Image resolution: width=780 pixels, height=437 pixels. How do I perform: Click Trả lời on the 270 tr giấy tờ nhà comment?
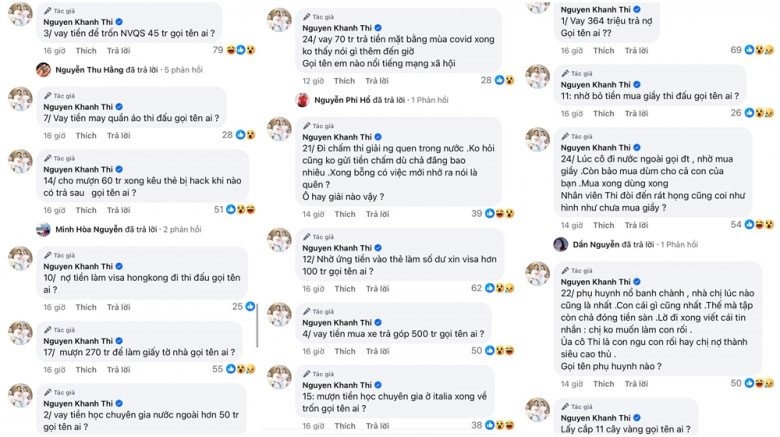(x=119, y=369)
